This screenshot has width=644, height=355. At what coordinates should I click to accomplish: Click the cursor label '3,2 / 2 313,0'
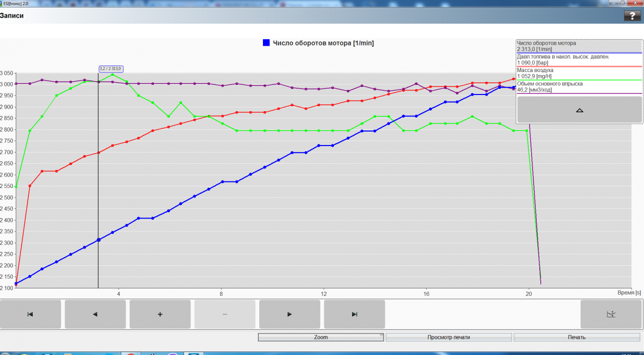click(x=111, y=69)
